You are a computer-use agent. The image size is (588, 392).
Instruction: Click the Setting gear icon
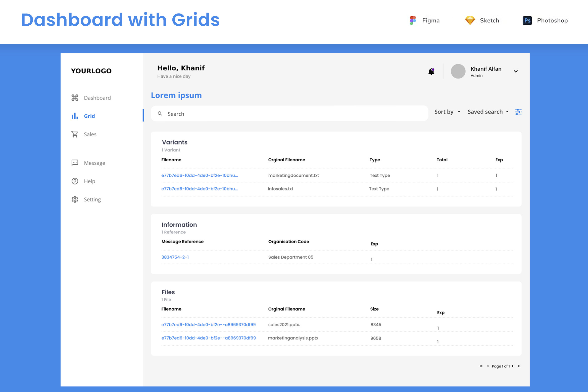point(75,200)
